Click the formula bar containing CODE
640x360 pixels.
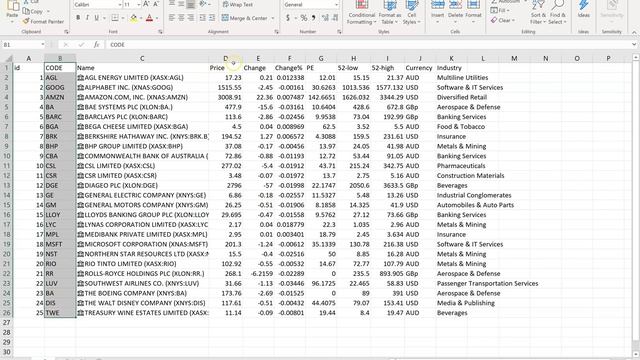tap(367, 44)
